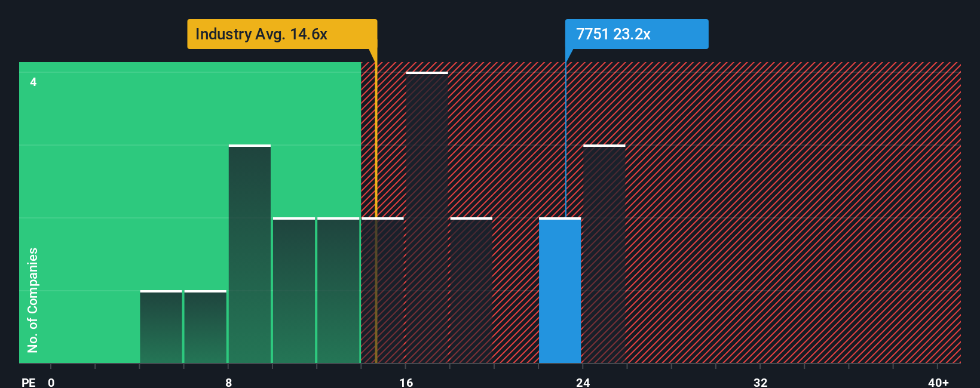Click the 'No. of Companies' axis title
The image size is (980, 388).
[x=33, y=300]
